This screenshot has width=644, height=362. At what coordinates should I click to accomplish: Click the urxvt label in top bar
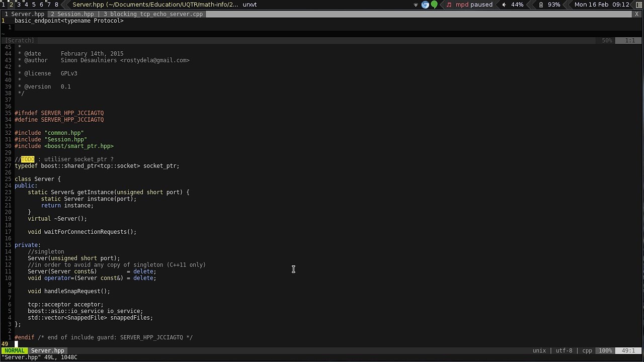(250, 5)
